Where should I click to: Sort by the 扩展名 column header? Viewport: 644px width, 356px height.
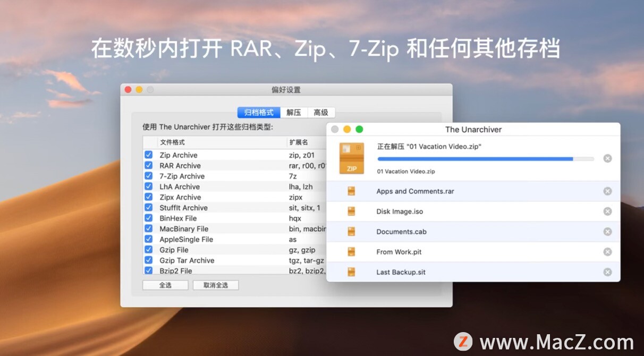point(307,142)
